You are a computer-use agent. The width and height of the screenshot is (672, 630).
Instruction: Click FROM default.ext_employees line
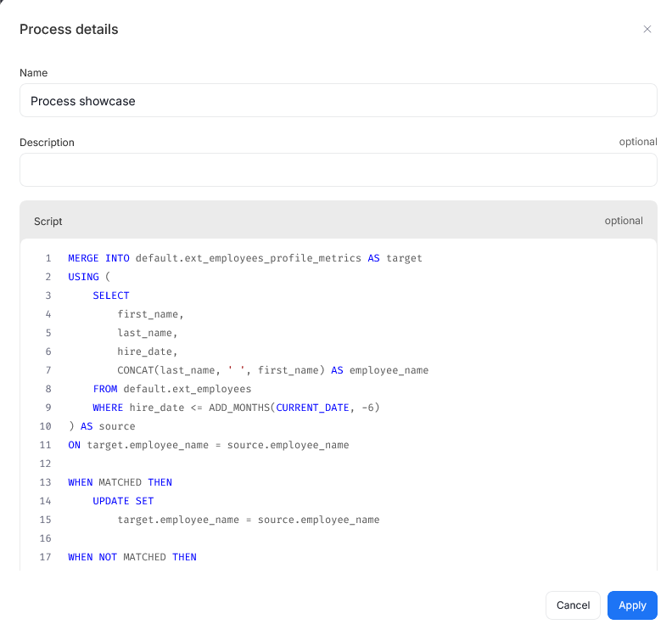172,389
